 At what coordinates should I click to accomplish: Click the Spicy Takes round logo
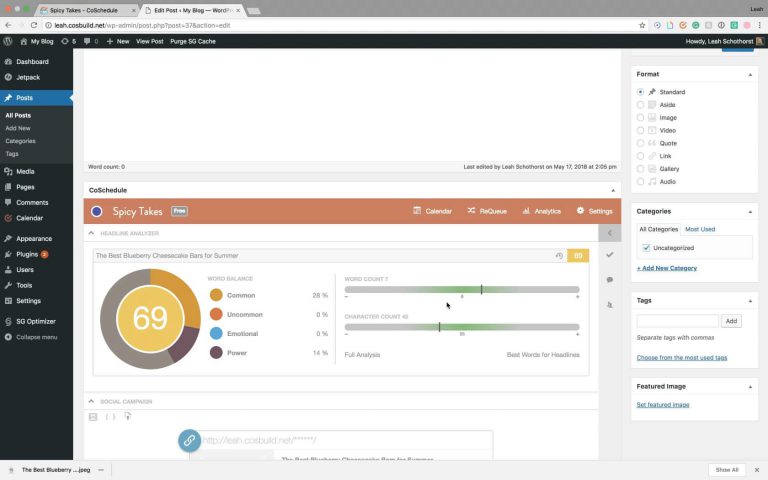coord(96,211)
